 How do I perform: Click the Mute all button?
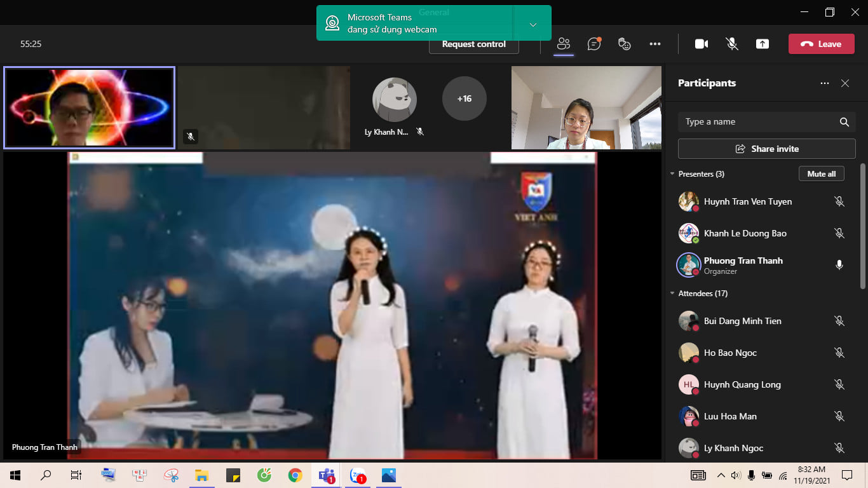822,173
